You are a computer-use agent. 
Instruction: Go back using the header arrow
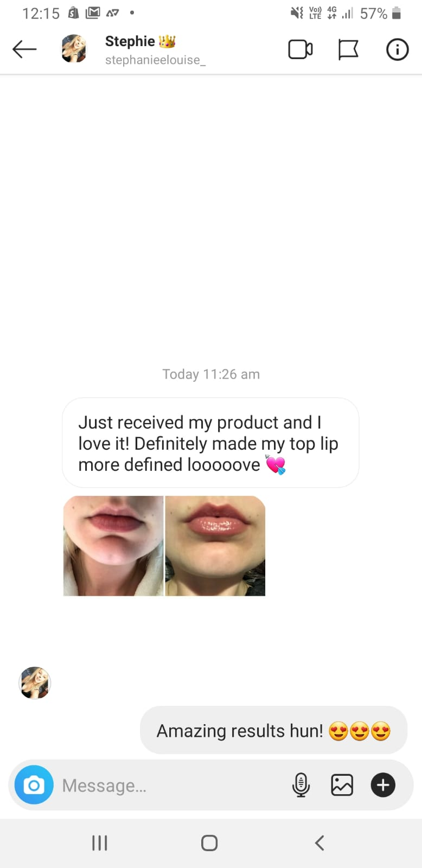(24, 49)
